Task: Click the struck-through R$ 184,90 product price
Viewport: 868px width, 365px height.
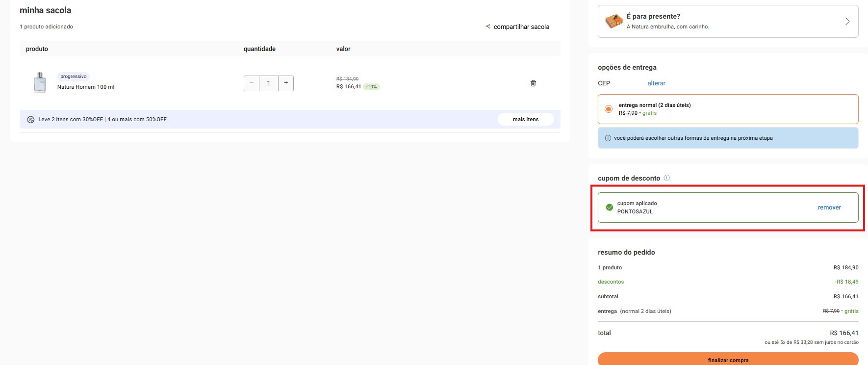Action: point(347,78)
